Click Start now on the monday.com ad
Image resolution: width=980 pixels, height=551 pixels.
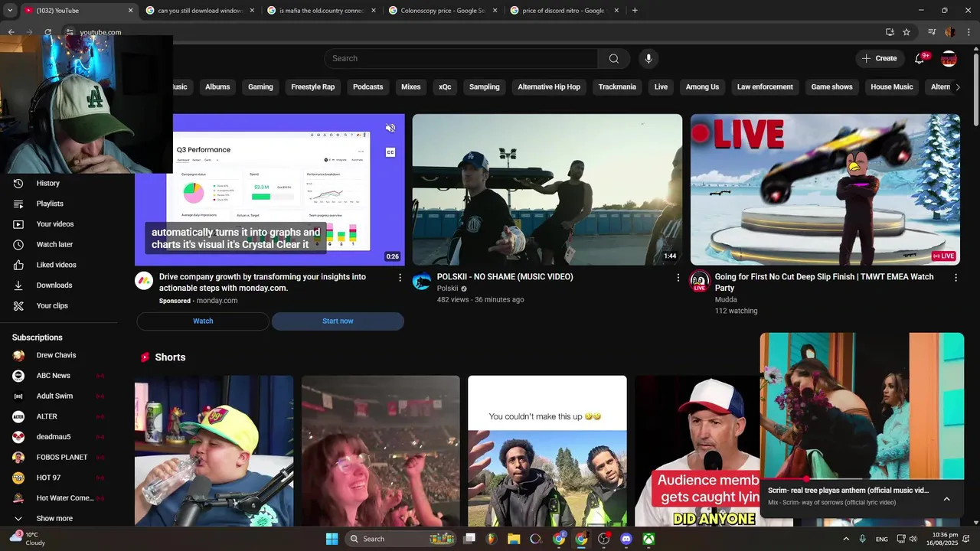click(x=338, y=321)
